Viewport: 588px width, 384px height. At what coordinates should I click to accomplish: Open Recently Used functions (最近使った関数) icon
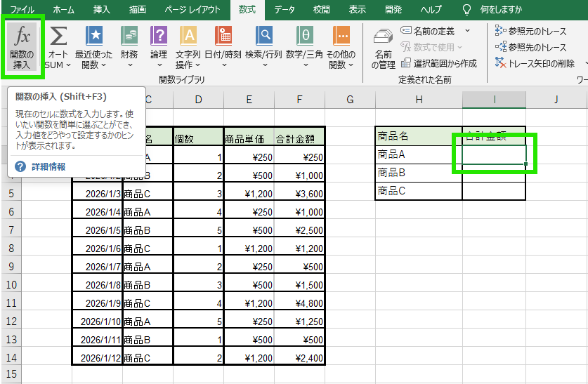point(93,37)
